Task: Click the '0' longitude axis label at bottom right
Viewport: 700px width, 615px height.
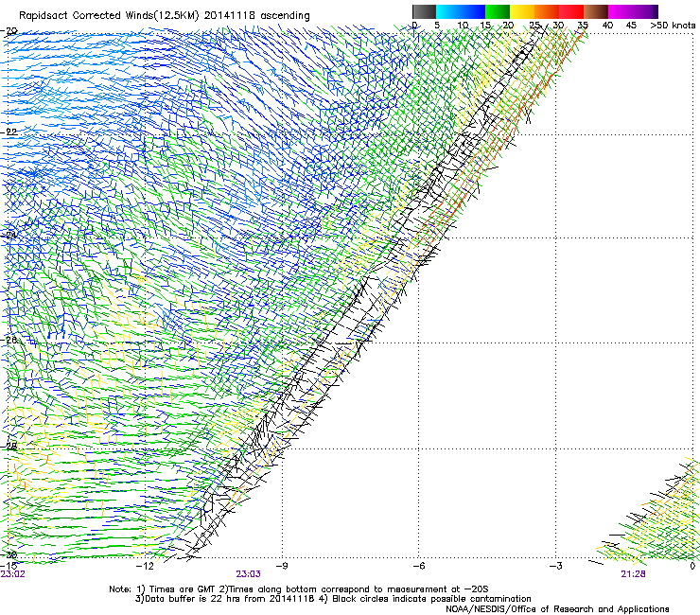Action: (x=692, y=566)
